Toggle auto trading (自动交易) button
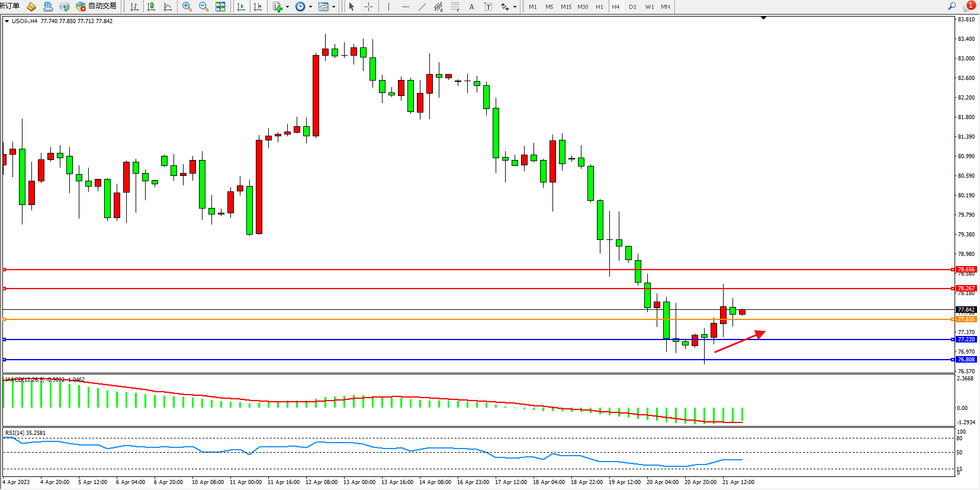This screenshot has width=980, height=490. 97,7
